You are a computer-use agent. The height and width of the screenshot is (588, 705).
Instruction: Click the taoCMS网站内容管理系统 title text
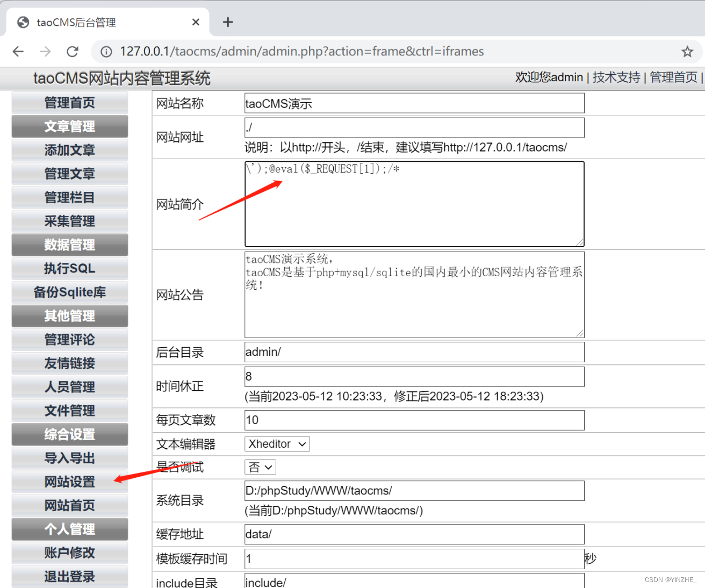click(x=122, y=78)
